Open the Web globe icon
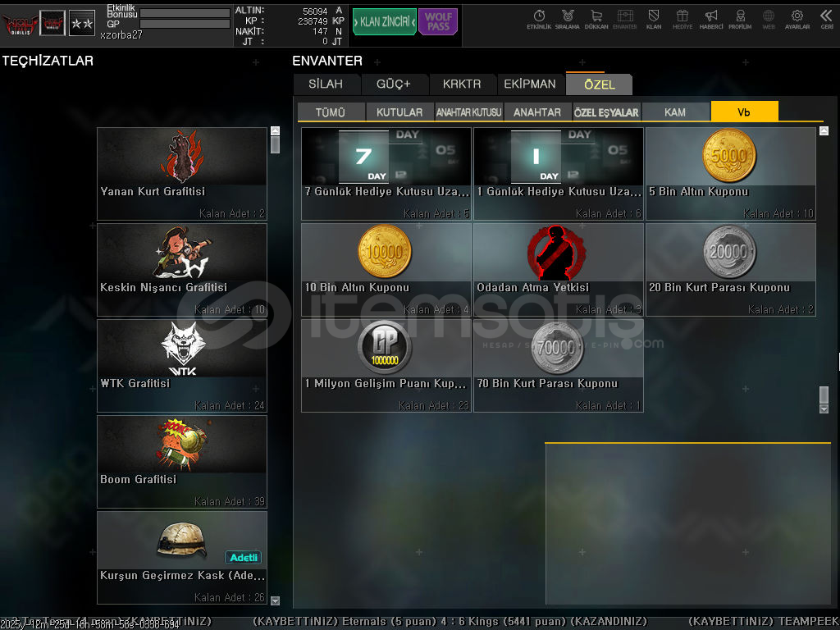The image size is (840, 630). tap(769, 20)
